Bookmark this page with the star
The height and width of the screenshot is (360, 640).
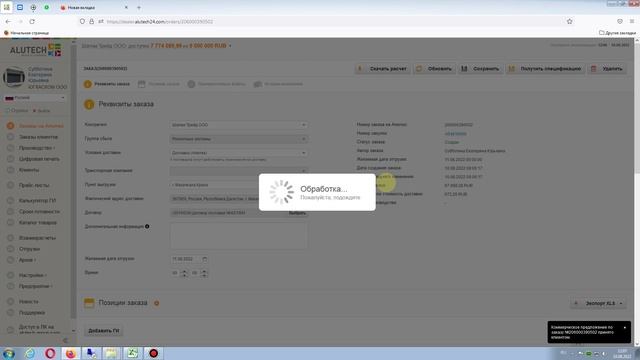(569, 21)
